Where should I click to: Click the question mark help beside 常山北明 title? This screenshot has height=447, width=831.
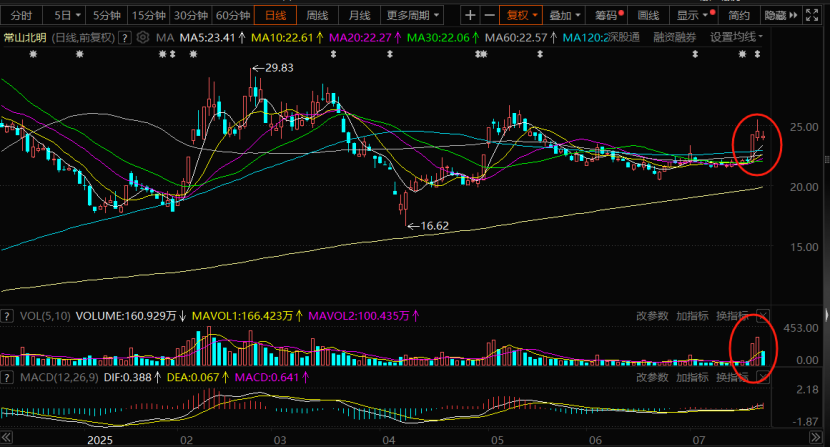coord(125,38)
